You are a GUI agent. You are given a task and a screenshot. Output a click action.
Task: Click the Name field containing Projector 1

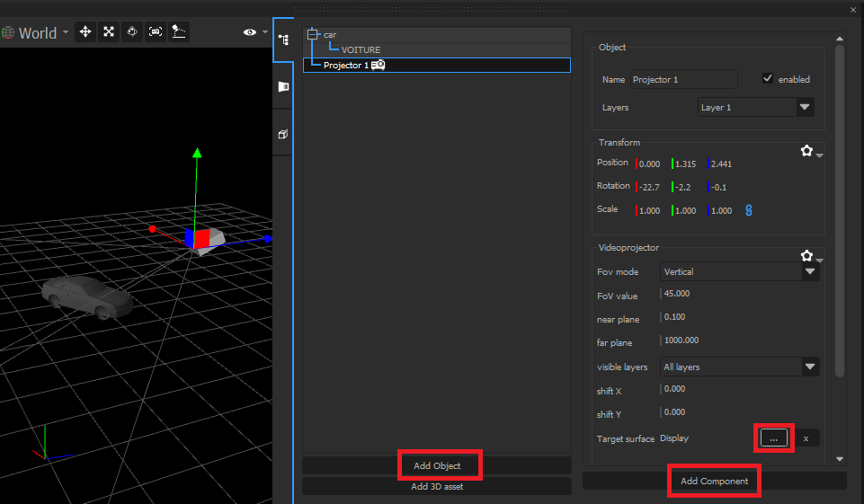tap(683, 79)
